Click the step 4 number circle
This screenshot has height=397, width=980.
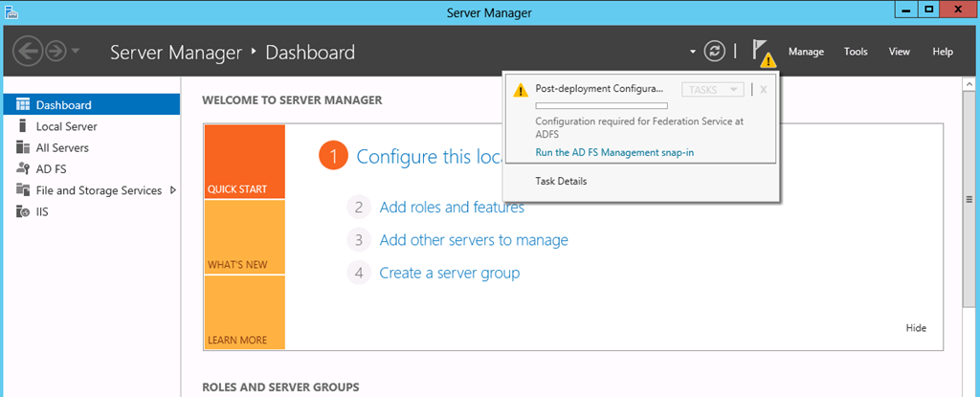pos(359,274)
